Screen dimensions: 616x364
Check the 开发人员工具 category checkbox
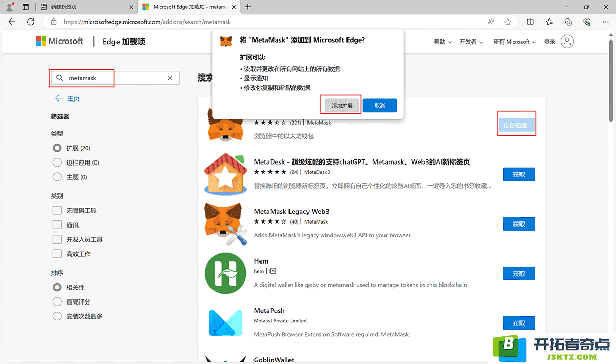[x=57, y=239]
